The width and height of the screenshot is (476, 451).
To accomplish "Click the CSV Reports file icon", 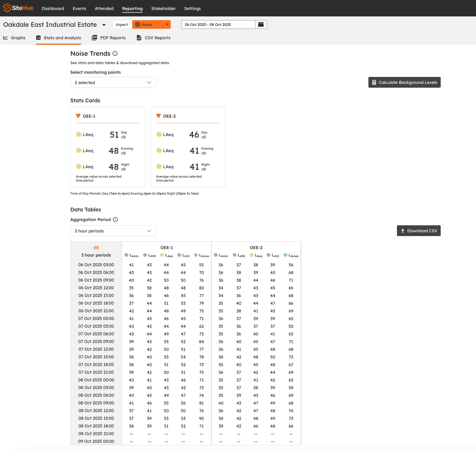I will pos(139,38).
